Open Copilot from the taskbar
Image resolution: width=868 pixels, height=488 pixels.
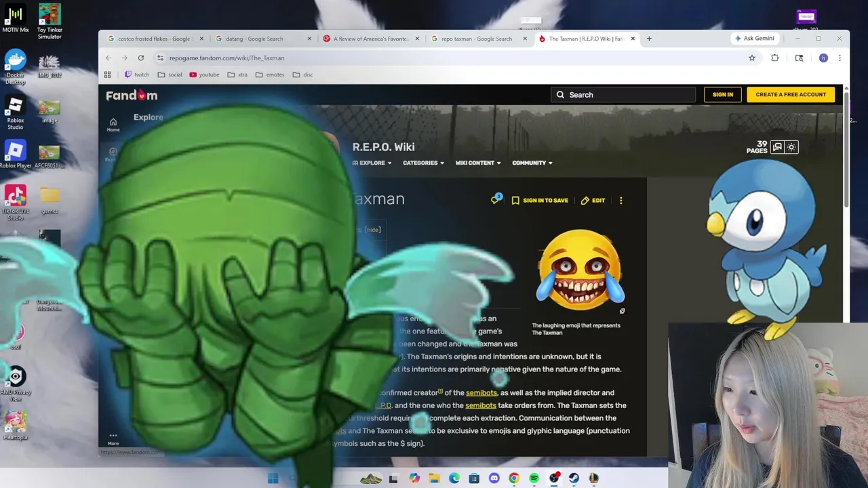pos(414,479)
